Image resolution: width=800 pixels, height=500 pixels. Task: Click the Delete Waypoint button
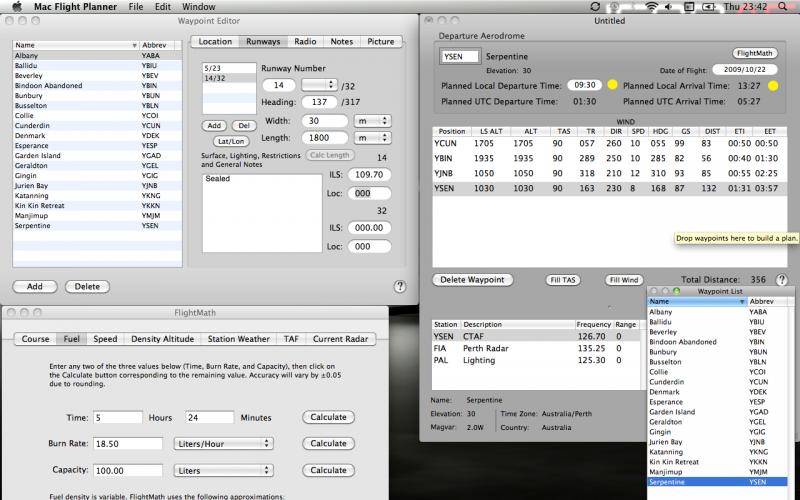[x=472, y=280]
